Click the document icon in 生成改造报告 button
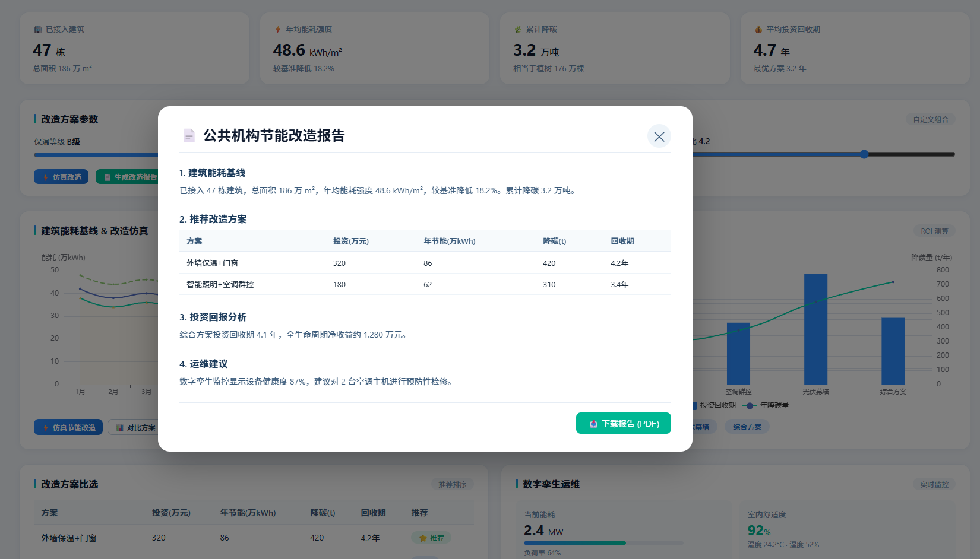The width and height of the screenshot is (980, 559). tap(108, 177)
